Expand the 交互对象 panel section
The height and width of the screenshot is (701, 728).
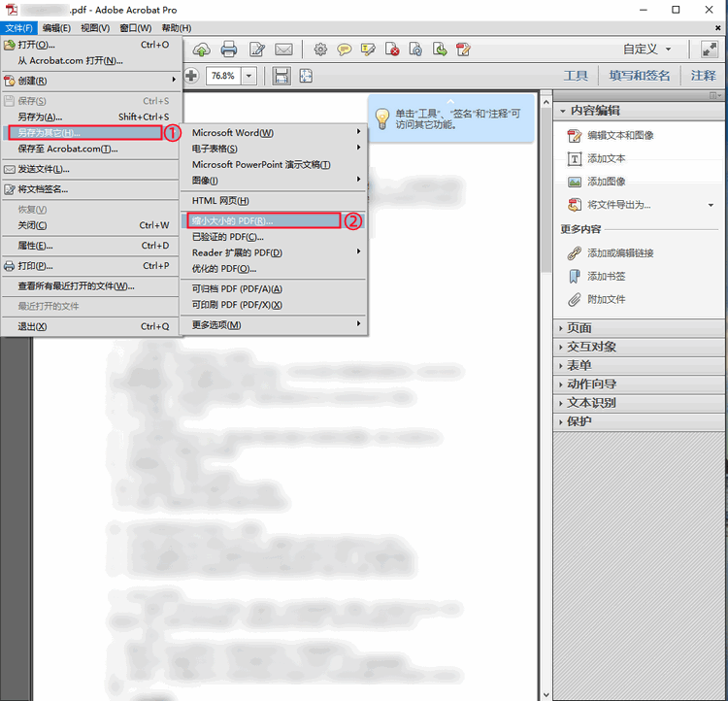pos(639,347)
